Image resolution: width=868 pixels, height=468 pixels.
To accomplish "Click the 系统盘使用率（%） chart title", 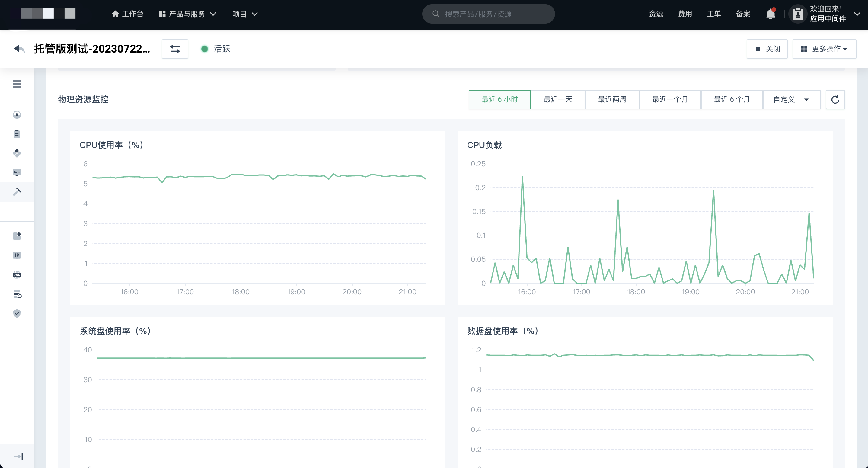I will point(116,331).
